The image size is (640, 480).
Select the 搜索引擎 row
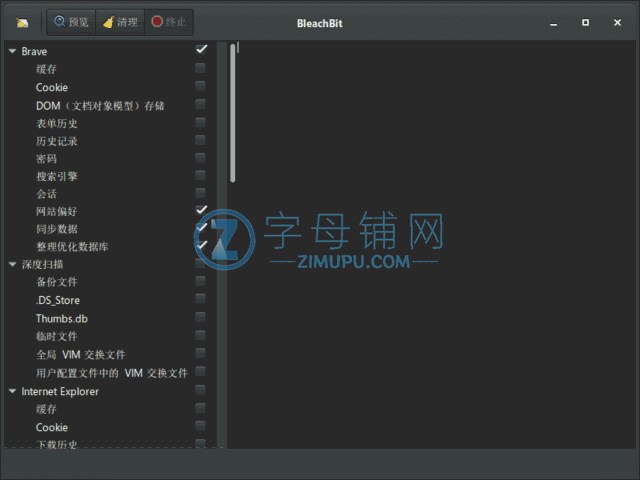57,176
